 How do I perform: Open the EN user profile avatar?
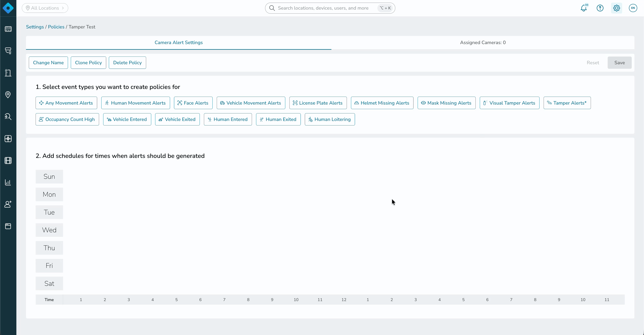633,8
